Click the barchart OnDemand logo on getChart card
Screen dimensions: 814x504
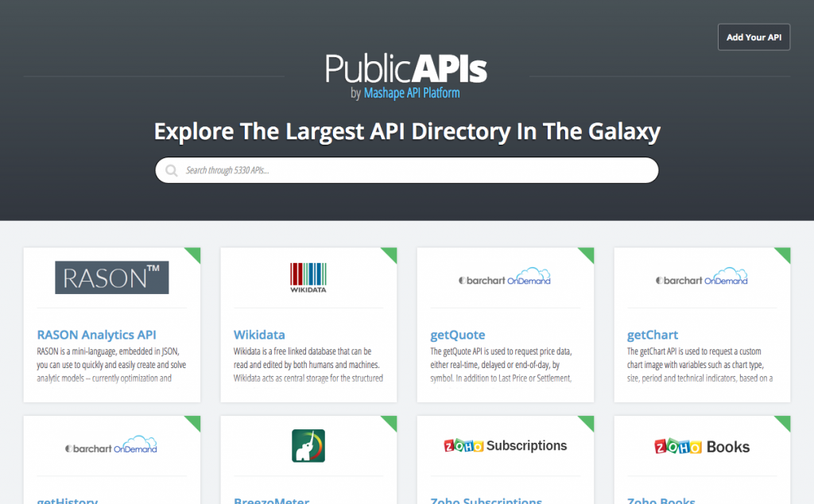tap(702, 278)
